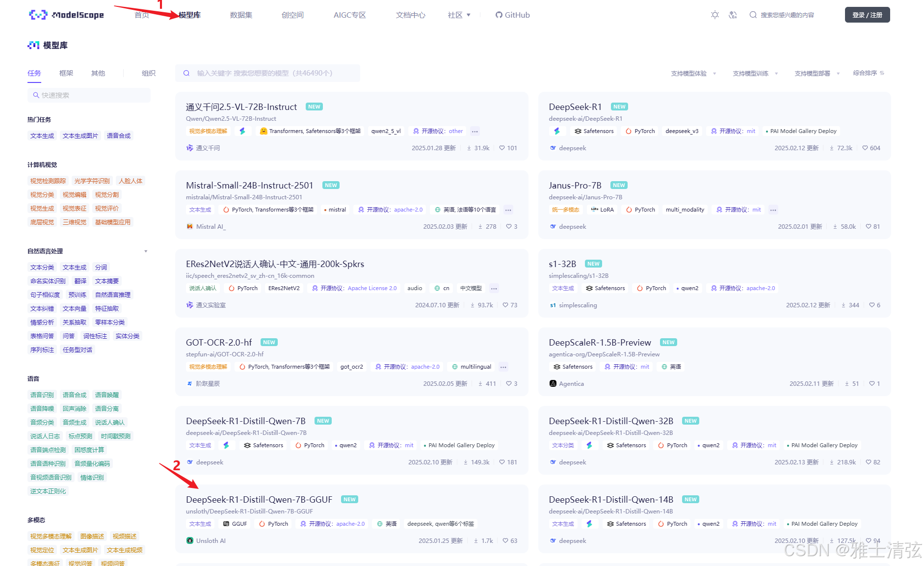
Task: Click heart icon on DeepSeek-R1-Distill-Qwen-7B-GGUF card
Action: (505, 540)
